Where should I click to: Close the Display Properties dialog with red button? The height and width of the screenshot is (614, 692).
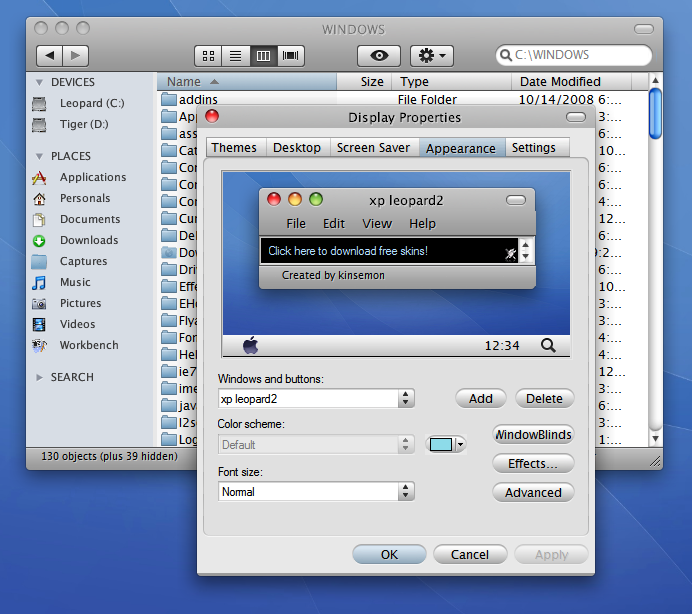click(212, 117)
